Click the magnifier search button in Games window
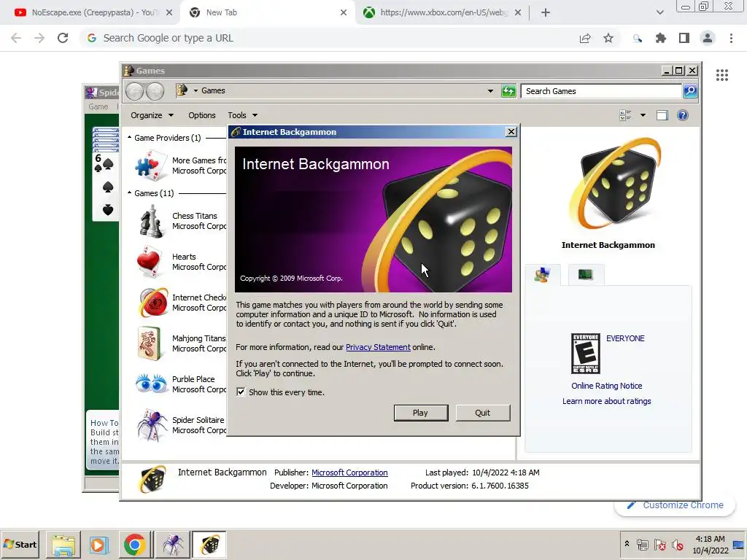This screenshot has width=747, height=560. point(690,91)
